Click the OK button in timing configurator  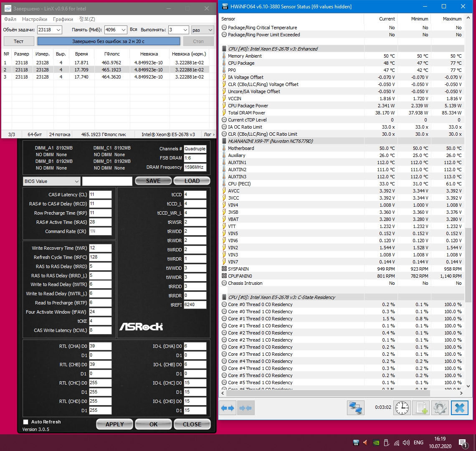pyautogui.click(x=153, y=424)
